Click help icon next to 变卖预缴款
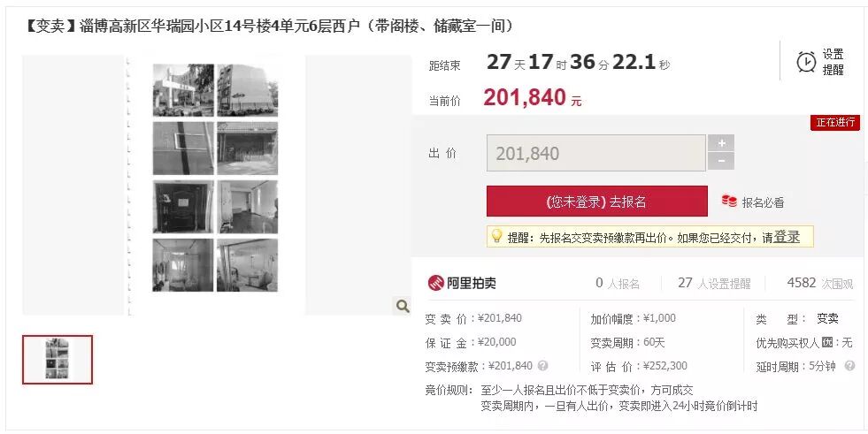 tap(542, 365)
